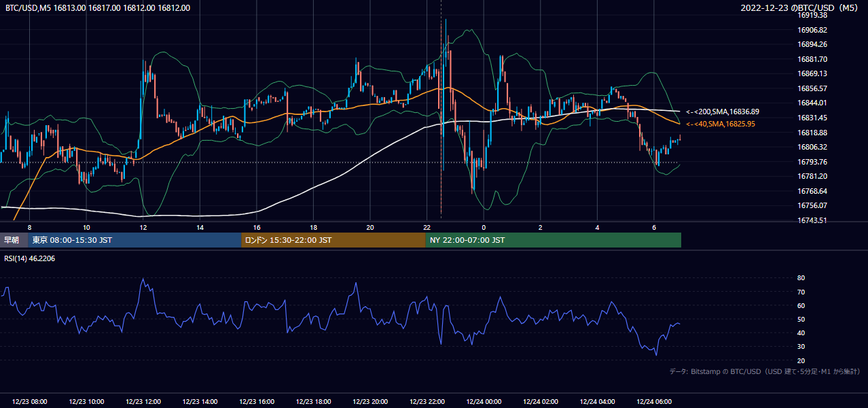The width and height of the screenshot is (868, 408).
Task: Click the 12/24 00:00 date label
Action: pos(484,402)
